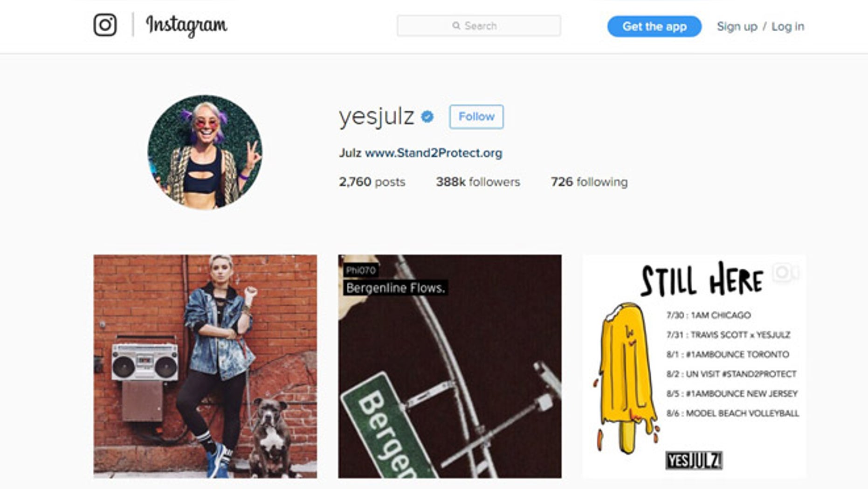Open the Still Here tour dates post
Image resolution: width=868 pixels, height=489 pixels.
click(694, 366)
